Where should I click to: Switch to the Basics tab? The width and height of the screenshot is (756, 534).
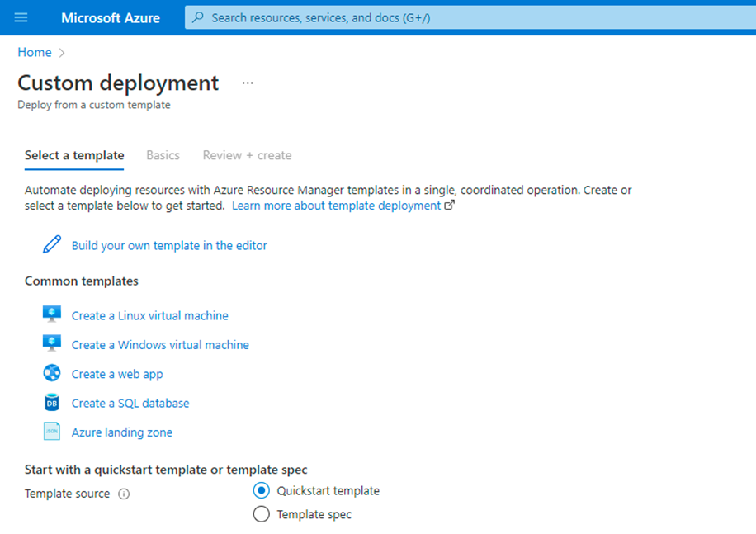click(163, 155)
